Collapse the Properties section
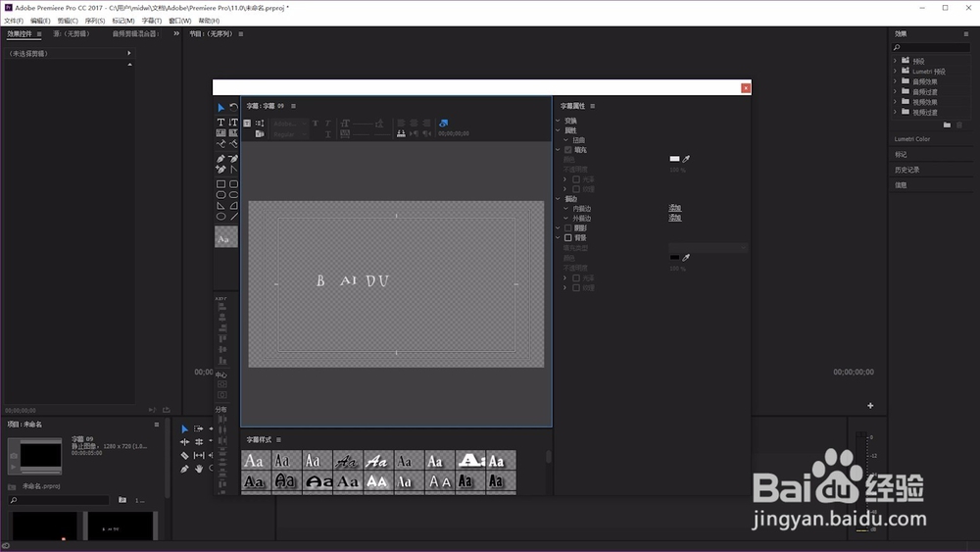 coord(559,130)
